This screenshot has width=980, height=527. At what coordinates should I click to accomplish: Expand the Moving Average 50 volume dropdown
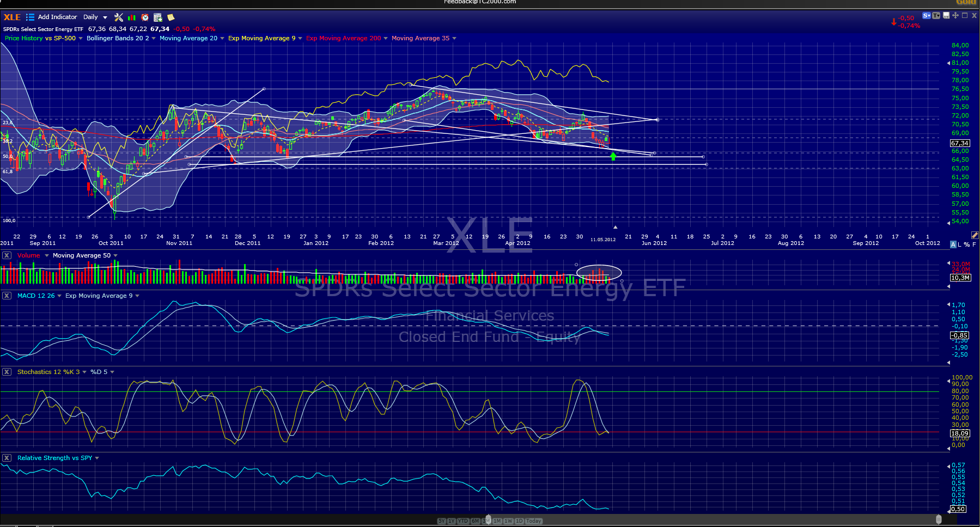[115, 255]
